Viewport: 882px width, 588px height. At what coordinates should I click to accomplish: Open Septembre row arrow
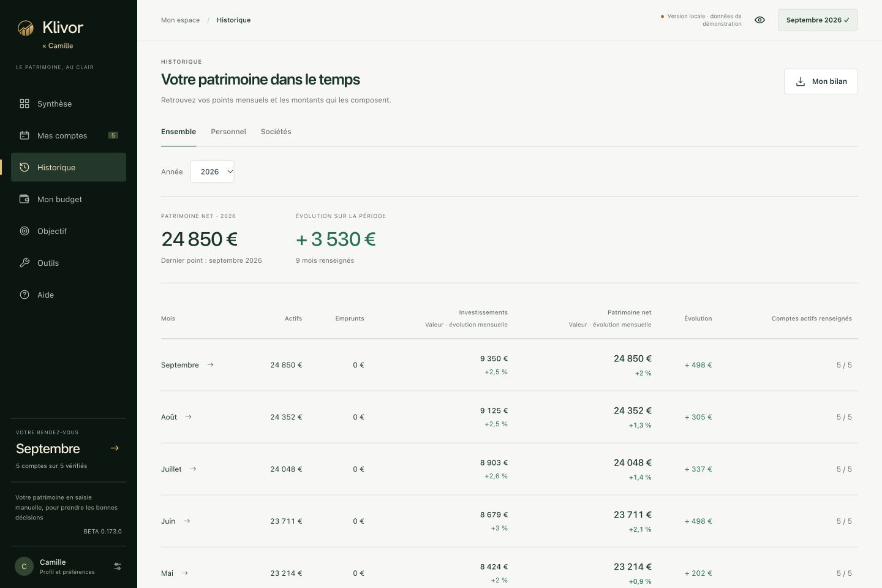click(x=211, y=364)
